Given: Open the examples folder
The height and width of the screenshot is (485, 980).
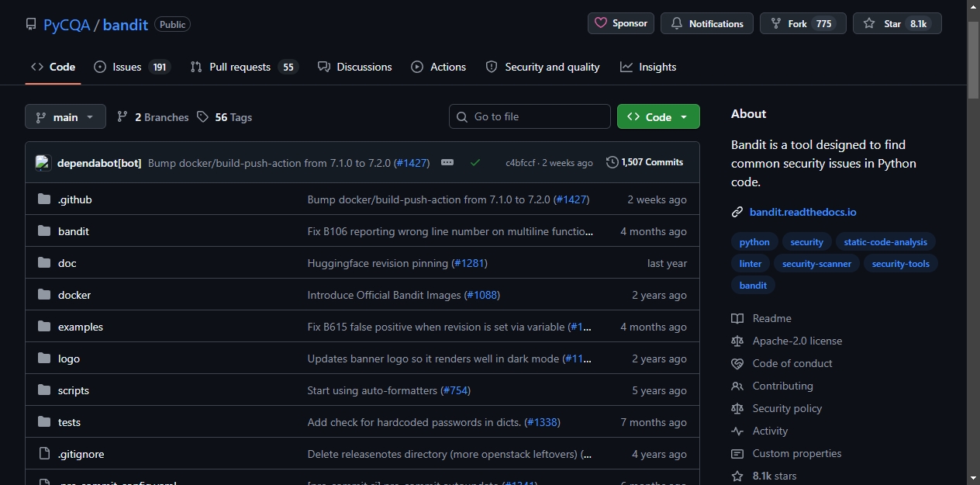Looking at the screenshot, I should pos(81,327).
